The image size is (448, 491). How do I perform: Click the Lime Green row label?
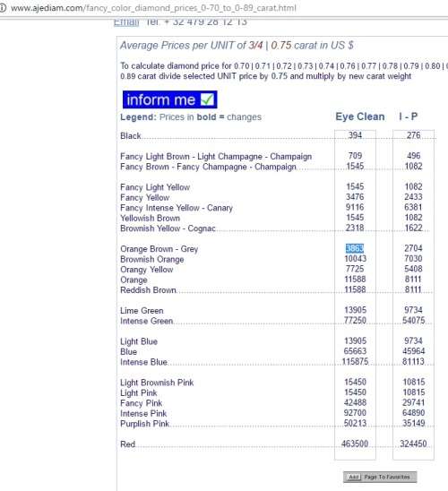[x=142, y=311]
